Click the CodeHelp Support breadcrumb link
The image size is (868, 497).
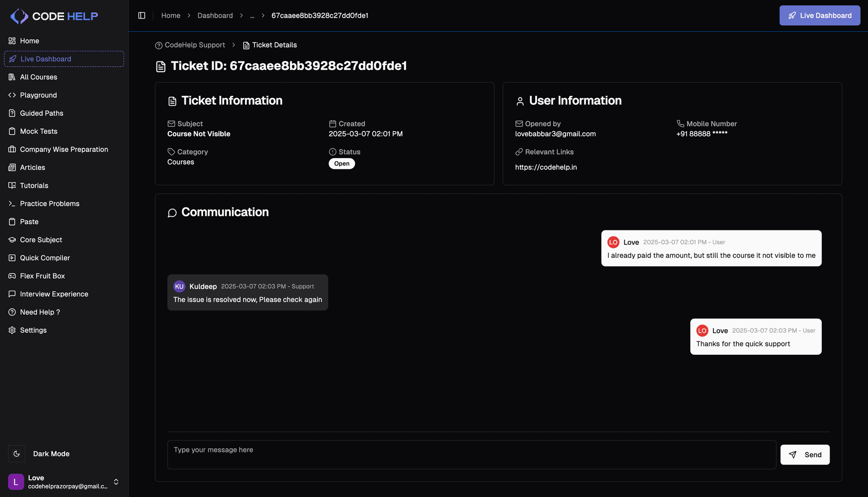194,45
